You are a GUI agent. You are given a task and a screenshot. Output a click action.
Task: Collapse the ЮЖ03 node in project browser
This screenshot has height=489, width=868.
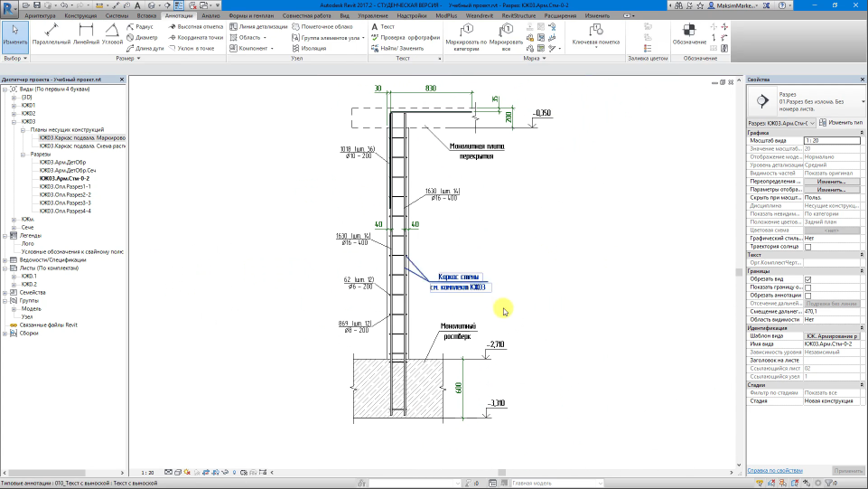coord(14,121)
